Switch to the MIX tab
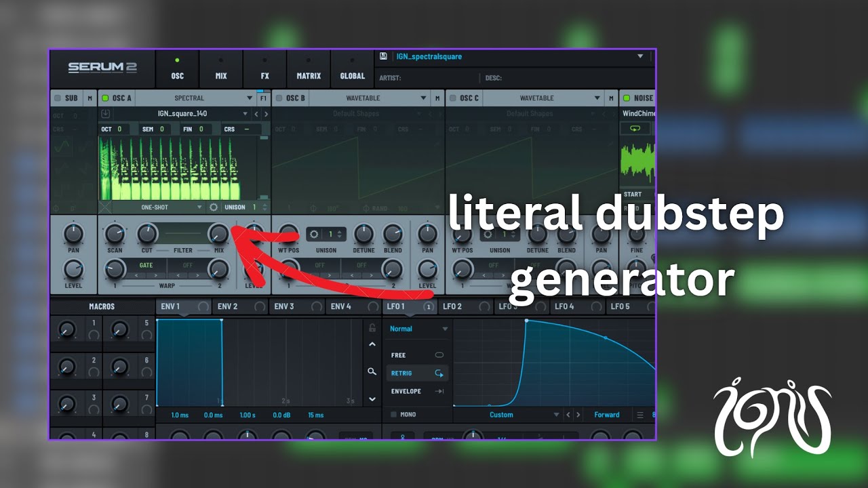 pyautogui.click(x=221, y=68)
